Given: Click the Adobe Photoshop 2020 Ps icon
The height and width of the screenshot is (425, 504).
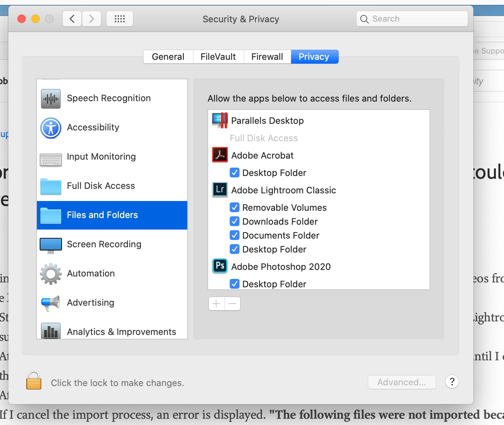Looking at the screenshot, I should [220, 266].
